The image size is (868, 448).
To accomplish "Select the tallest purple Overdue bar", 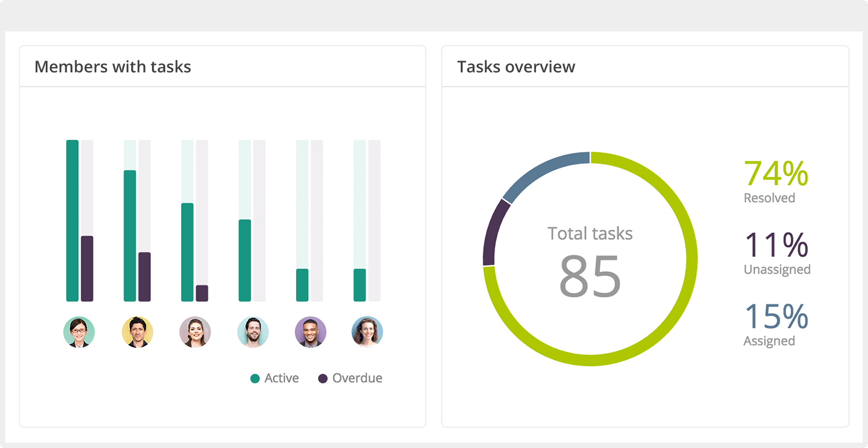I will 87,269.
